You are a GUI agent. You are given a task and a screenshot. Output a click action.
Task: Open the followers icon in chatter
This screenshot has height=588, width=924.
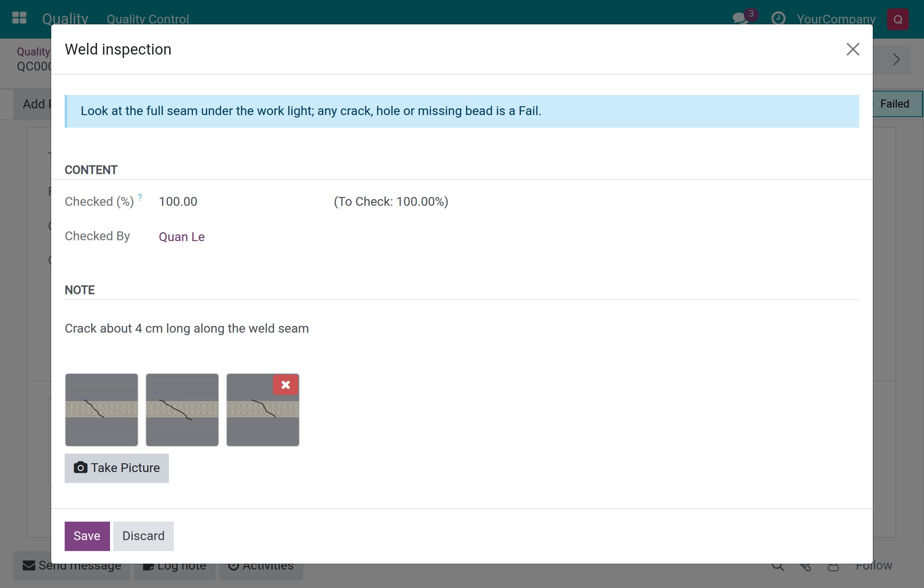(x=833, y=567)
